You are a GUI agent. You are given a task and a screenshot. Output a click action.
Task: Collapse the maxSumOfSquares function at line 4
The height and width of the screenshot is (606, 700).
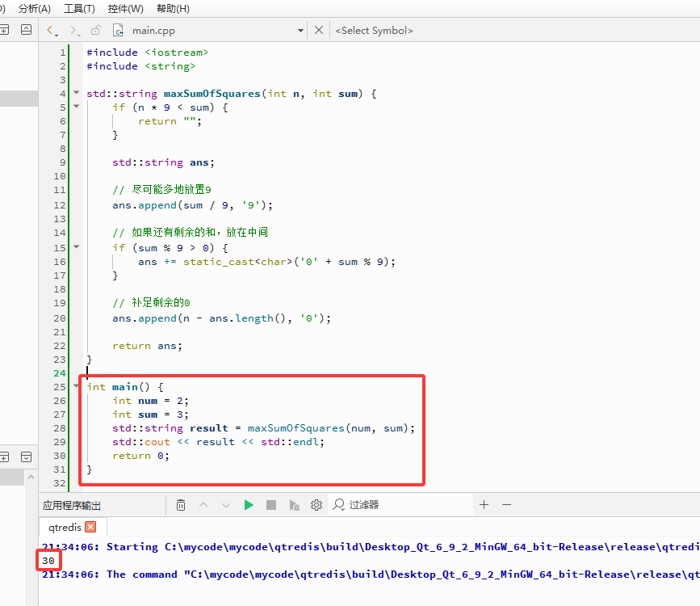pos(77,92)
